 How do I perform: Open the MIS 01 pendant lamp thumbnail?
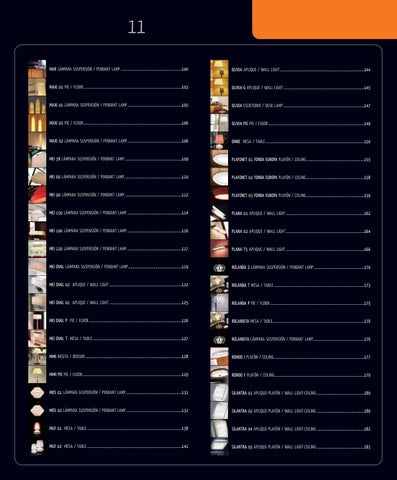point(37,392)
